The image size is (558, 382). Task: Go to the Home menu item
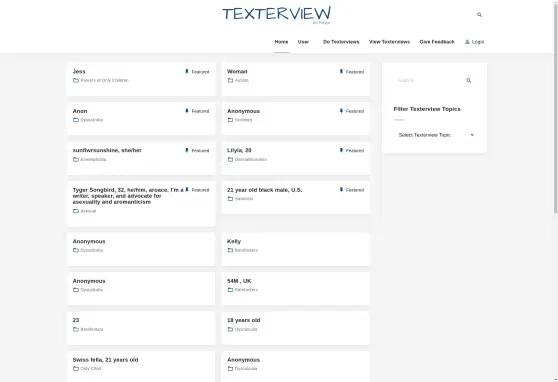281,42
